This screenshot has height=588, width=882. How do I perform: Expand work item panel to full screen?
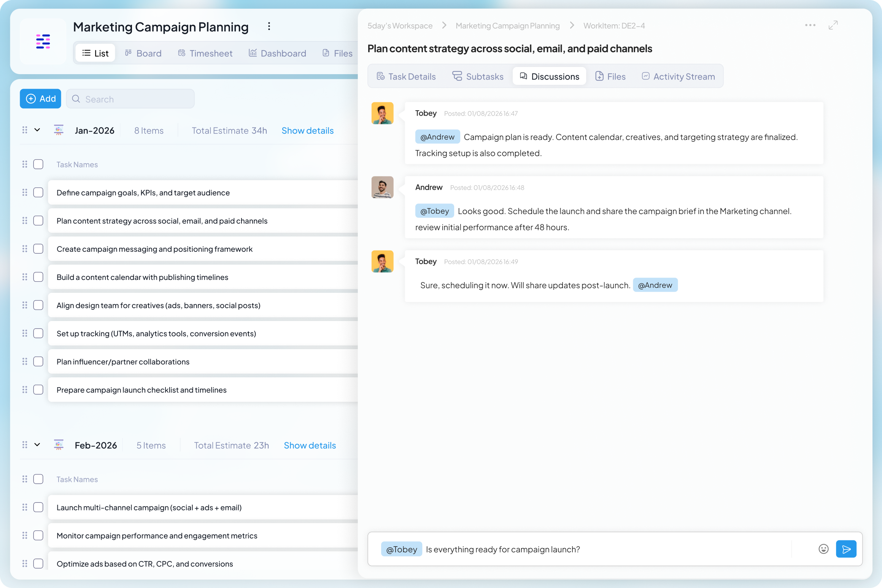coord(833,25)
